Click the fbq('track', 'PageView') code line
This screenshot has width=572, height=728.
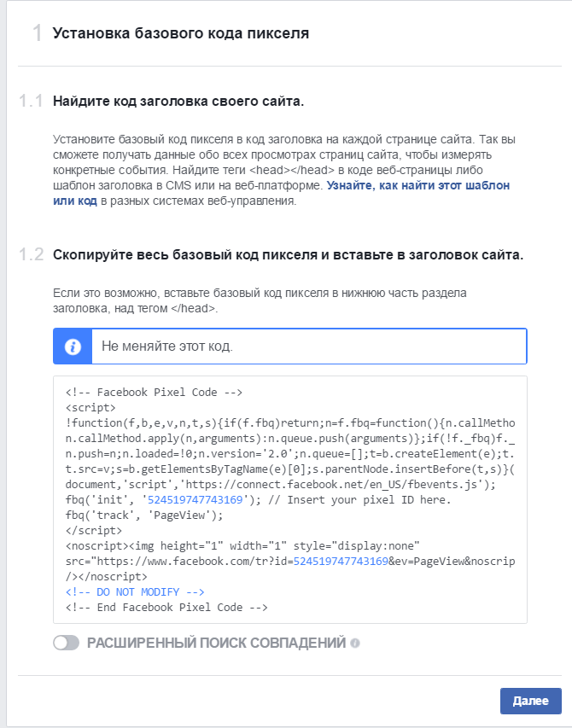coord(144,515)
